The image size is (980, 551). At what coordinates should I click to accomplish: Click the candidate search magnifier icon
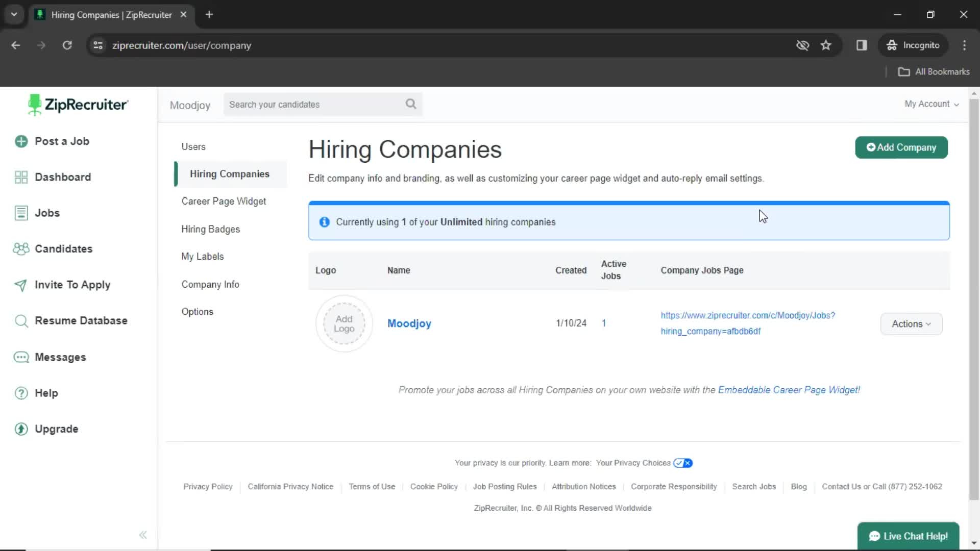point(411,104)
